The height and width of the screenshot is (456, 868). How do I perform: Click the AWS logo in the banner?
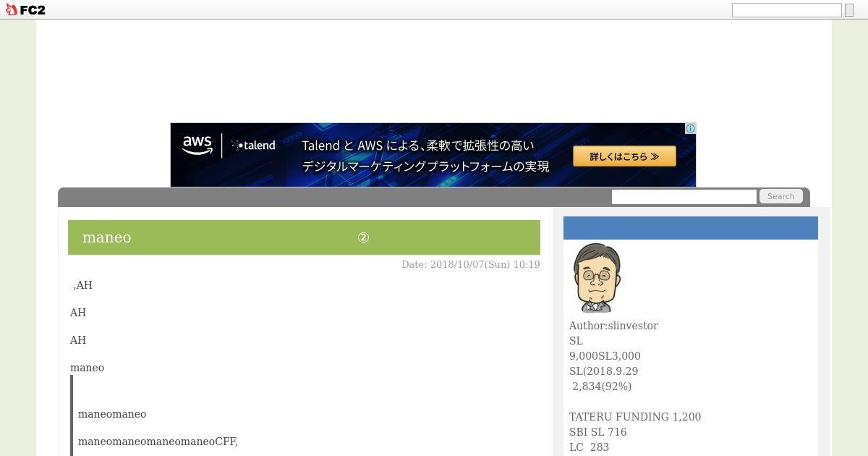click(197, 145)
